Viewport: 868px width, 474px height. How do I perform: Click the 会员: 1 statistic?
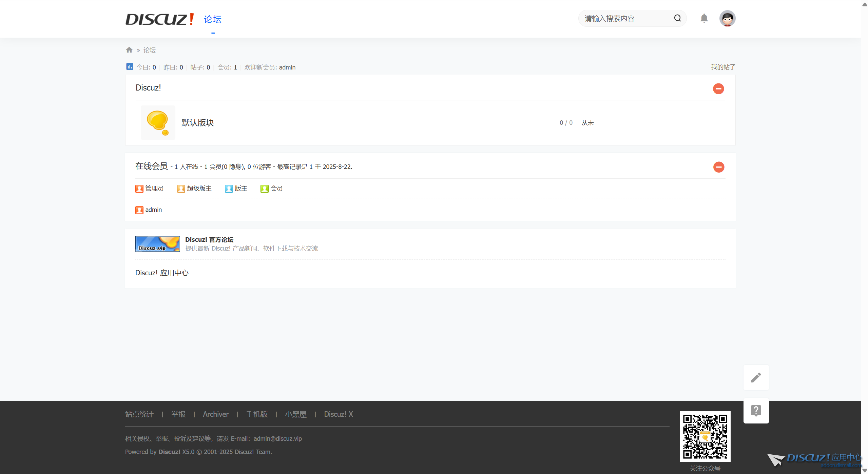point(227,67)
